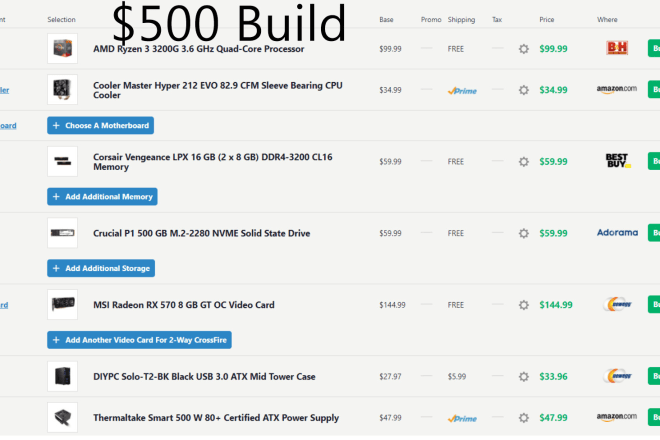Click the B&H retailer logo
The width and height of the screenshot is (660, 440).
pyautogui.click(x=617, y=48)
